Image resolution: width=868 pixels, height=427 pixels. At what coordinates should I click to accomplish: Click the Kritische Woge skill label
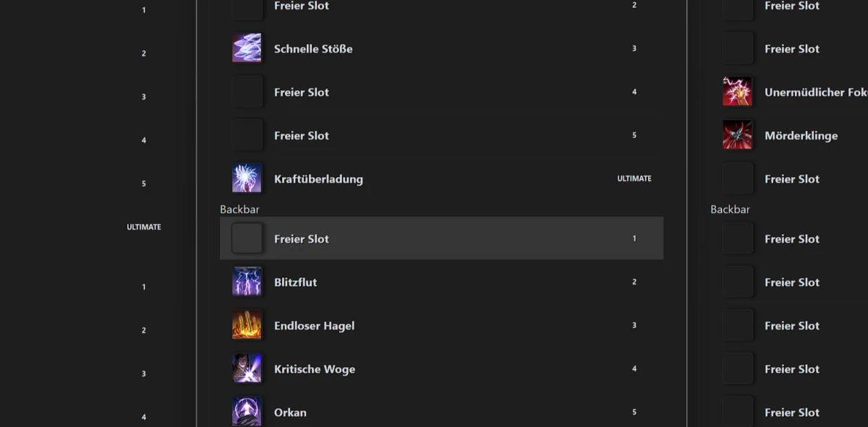315,369
